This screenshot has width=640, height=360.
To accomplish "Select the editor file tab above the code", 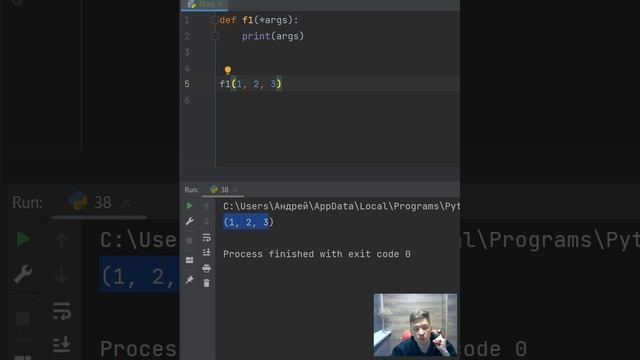I will click(204, 4).
